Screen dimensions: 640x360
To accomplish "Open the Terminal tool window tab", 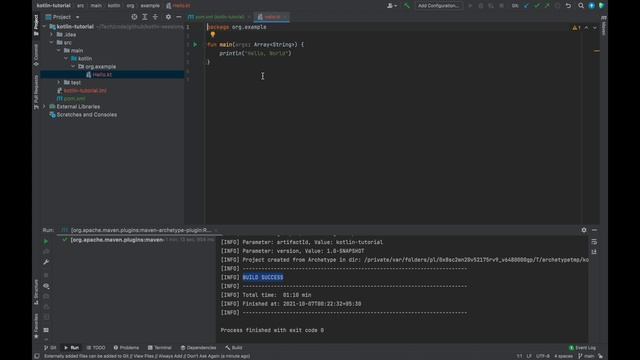I will point(160,348).
